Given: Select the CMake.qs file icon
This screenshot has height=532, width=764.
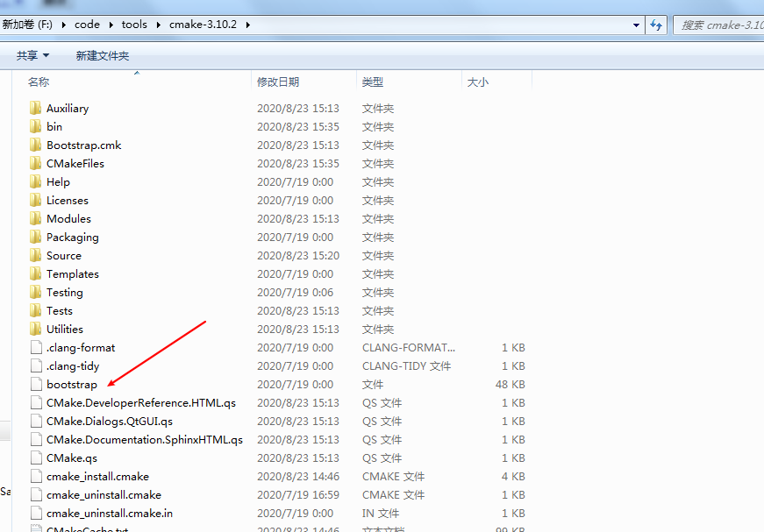Looking at the screenshot, I should 36,458.
